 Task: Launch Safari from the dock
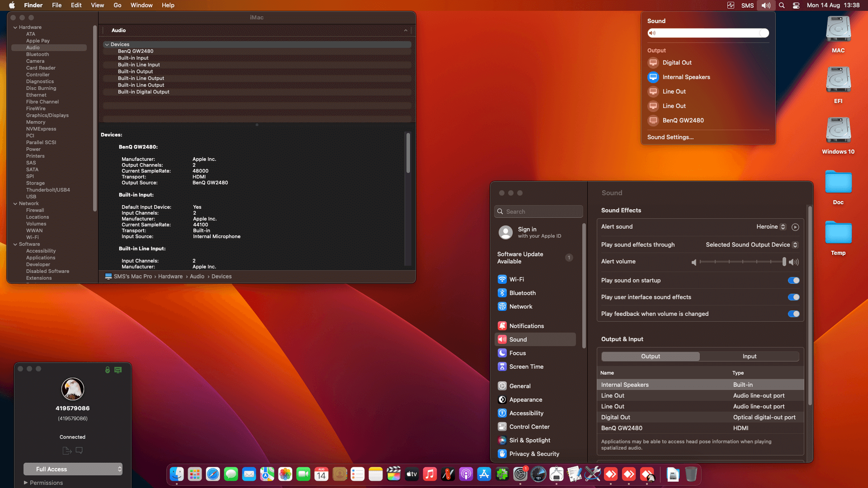click(213, 474)
